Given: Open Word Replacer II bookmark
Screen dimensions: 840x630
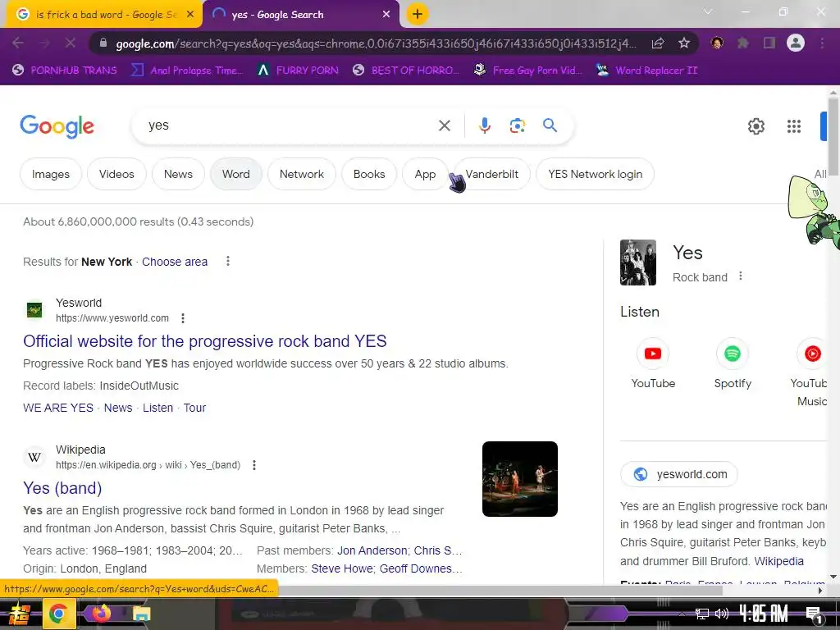Looking at the screenshot, I should click(x=647, y=71).
